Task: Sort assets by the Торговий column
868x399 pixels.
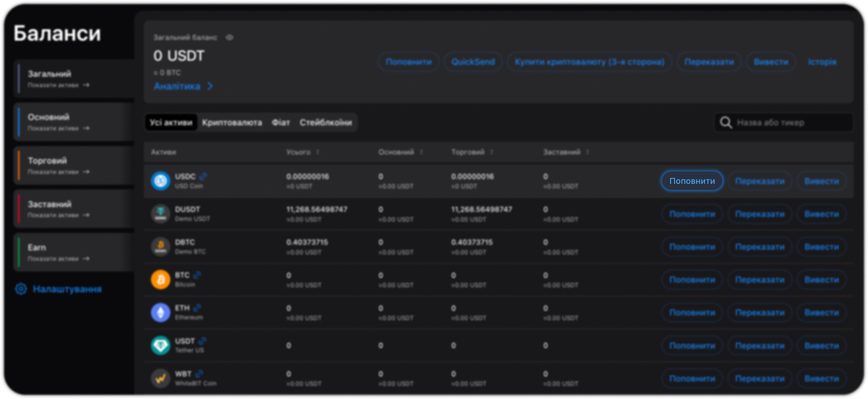Action: (x=492, y=152)
